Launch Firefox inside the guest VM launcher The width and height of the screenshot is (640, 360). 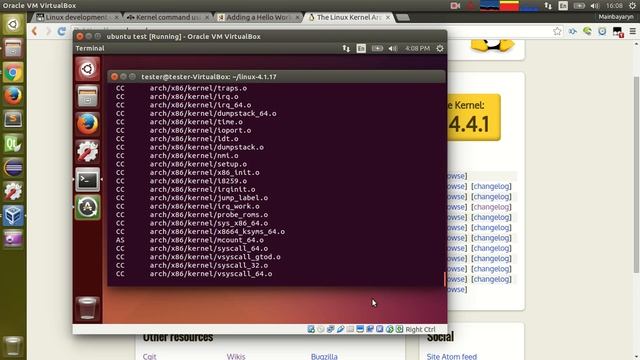click(x=87, y=124)
